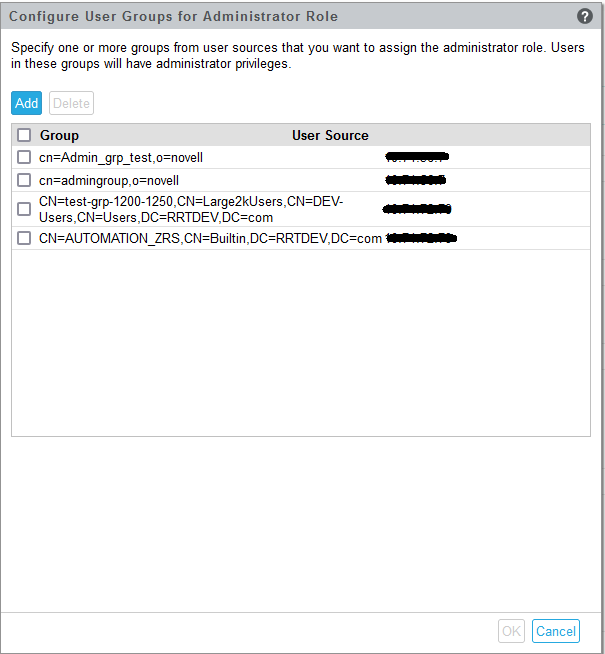The width and height of the screenshot is (605, 654).
Task: Tick the checkbox for AUTOMATION_ZRS group
Action: [x=24, y=238]
